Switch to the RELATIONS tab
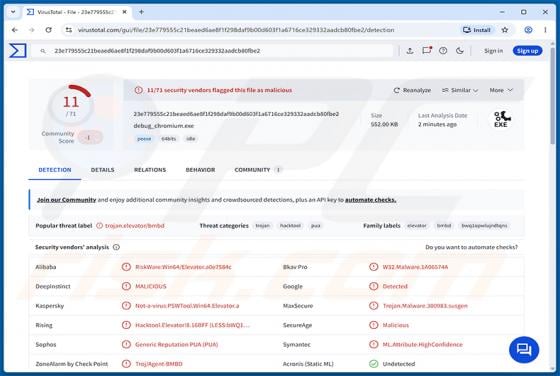The image size is (560, 376). [x=150, y=170]
